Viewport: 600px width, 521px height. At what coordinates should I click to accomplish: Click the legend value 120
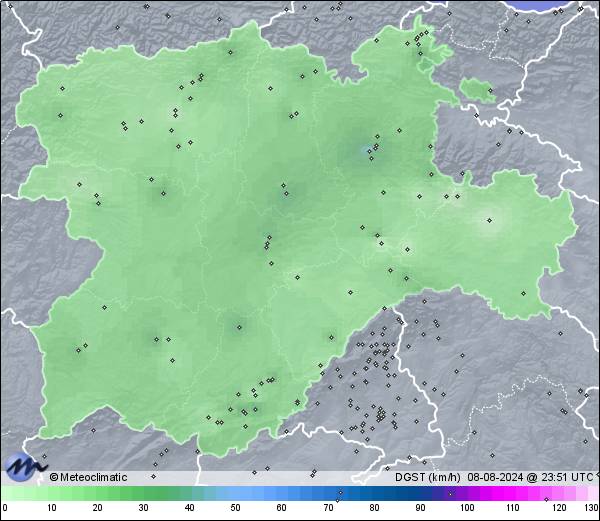coord(559,508)
